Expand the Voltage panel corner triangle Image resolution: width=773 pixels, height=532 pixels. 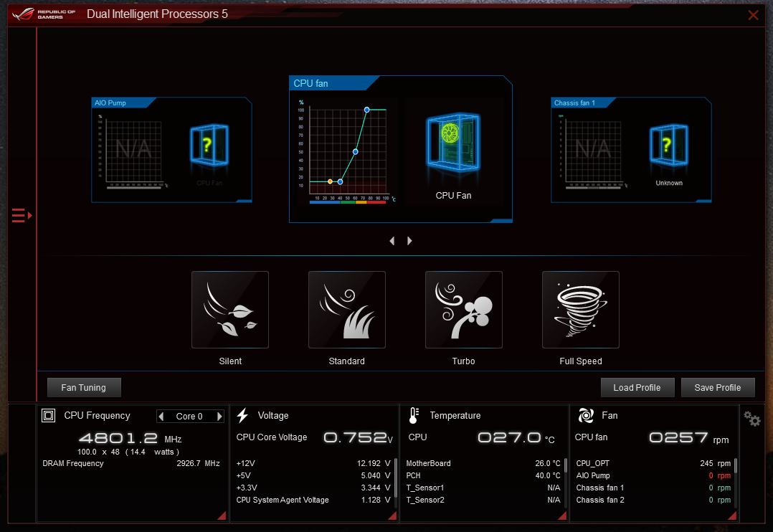pyautogui.click(x=393, y=516)
